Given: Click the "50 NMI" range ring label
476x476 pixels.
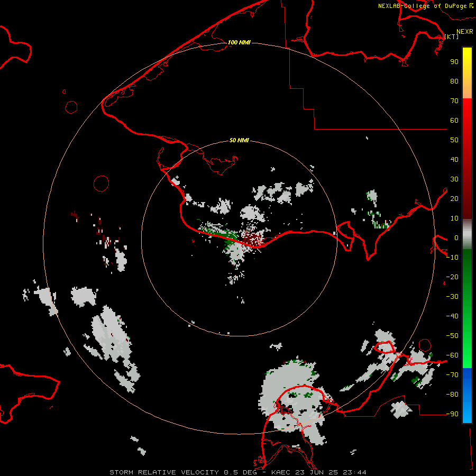Looking at the screenshot, I should point(239,140).
